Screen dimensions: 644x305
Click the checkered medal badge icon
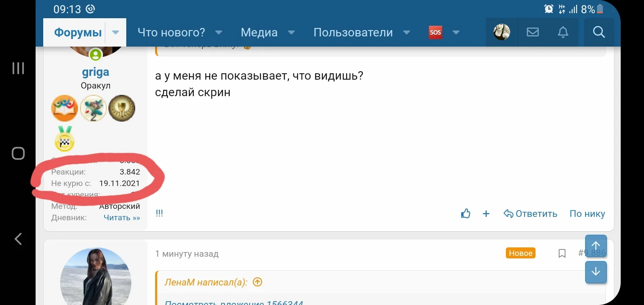[x=64, y=140]
